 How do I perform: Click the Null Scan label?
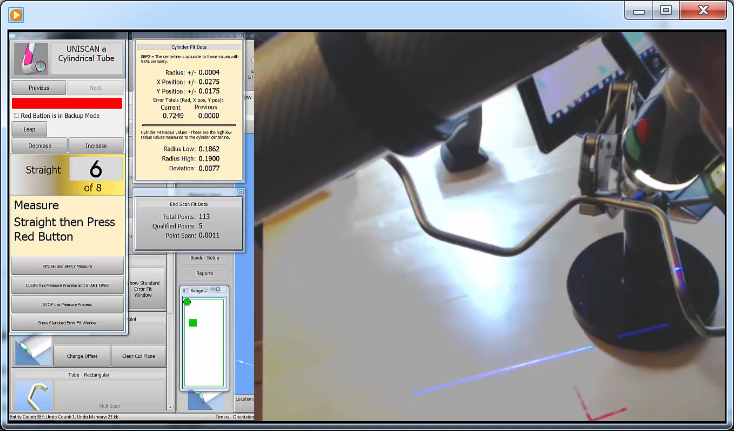(x=110, y=406)
